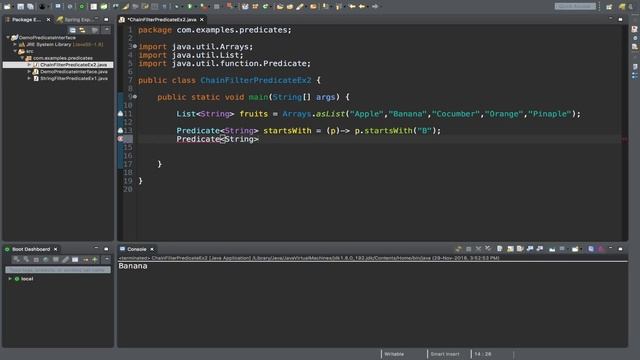Toggle Link with Editor in Package Explorer

(x=82, y=30)
